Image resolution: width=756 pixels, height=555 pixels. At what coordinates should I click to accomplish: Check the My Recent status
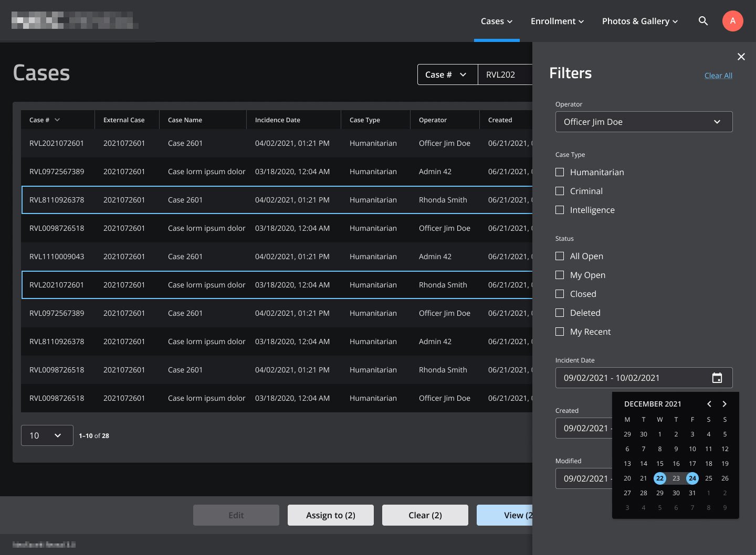(560, 332)
